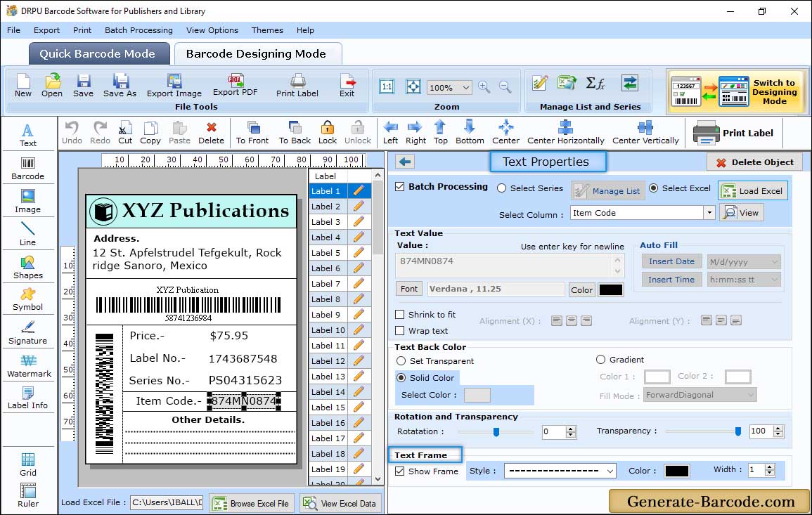Viewport: 812px width, 515px height.
Task: Click the back arrow in Text Properties
Action: point(405,162)
